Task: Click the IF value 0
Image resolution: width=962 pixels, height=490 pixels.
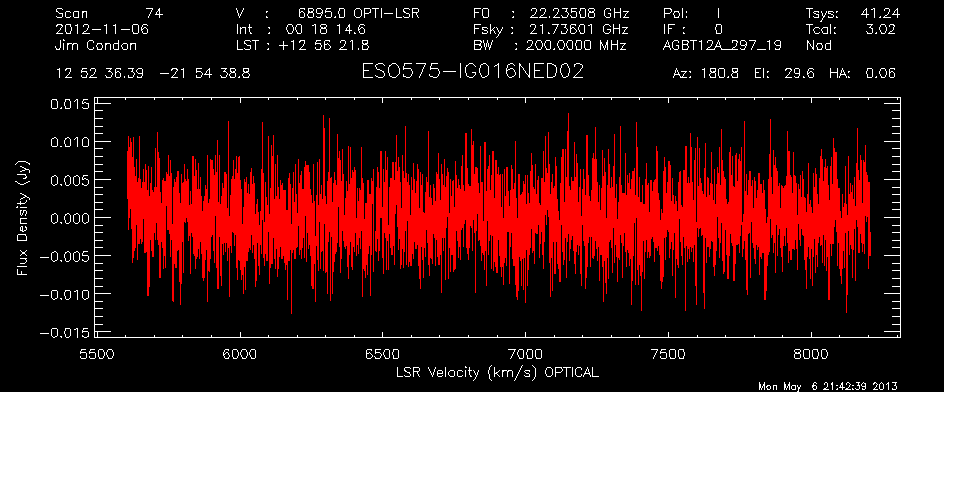Action: click(718, 29)
